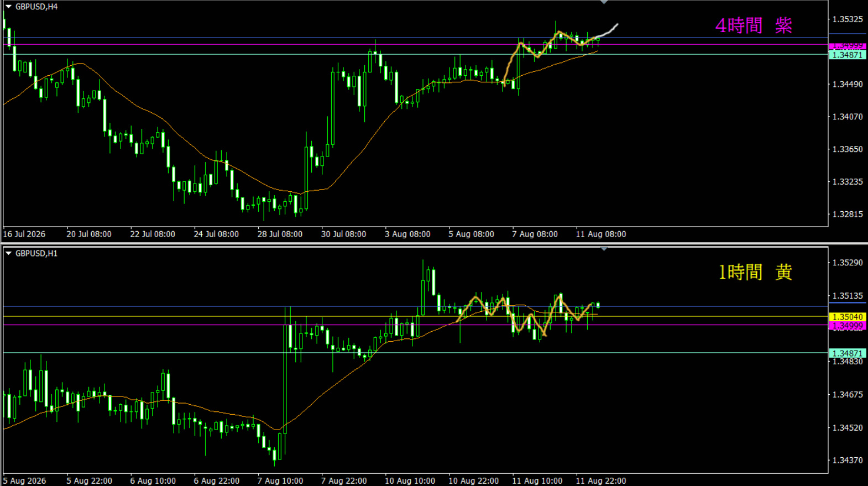Click the '6 Aug 10:00' time label
Image resolution: width=868 pixels, height=486 pixels.
coord(153,480)
